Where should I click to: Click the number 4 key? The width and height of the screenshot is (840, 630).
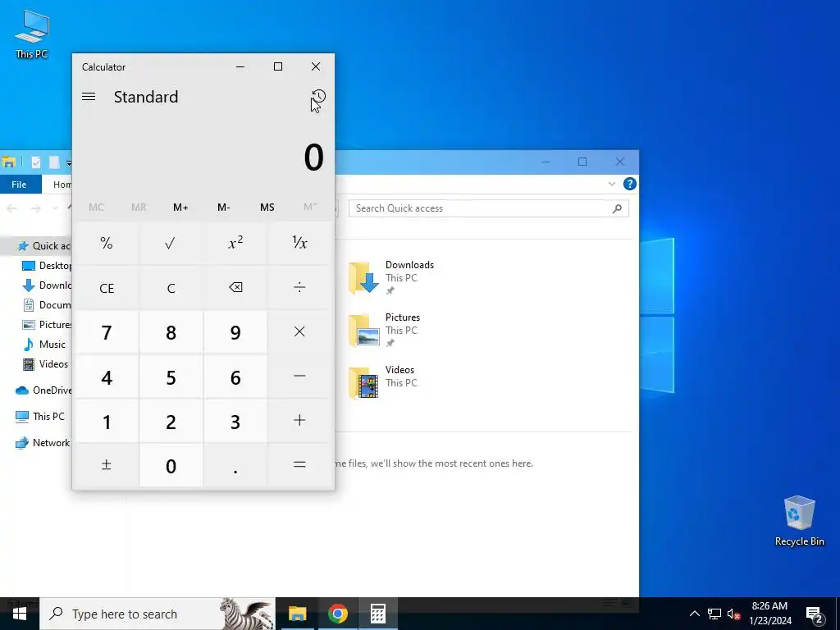click(x=107, y=377)
